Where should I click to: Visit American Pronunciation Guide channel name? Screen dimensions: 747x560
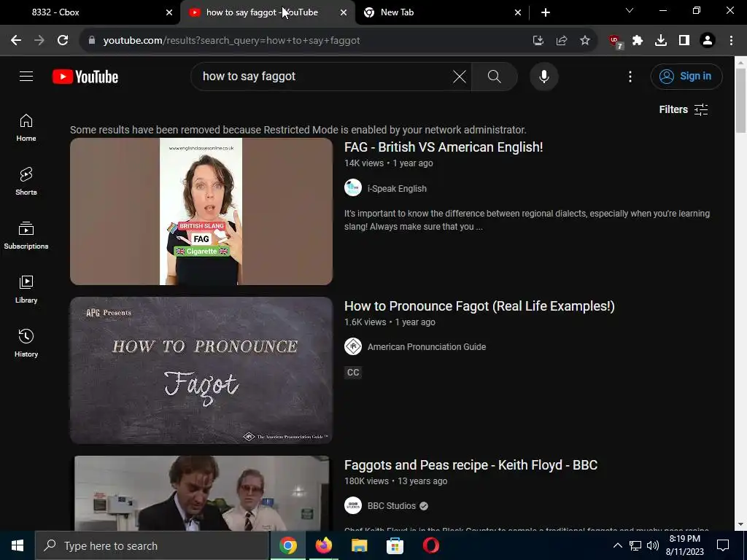(426, 347)
